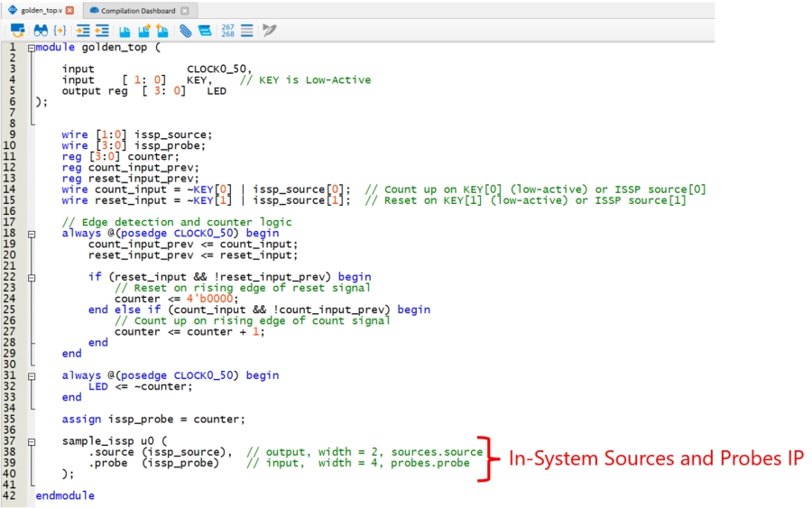This screenshot has height=508, width=812.
Task: Decrease indent of the selected code
Action: coord(102,30)
